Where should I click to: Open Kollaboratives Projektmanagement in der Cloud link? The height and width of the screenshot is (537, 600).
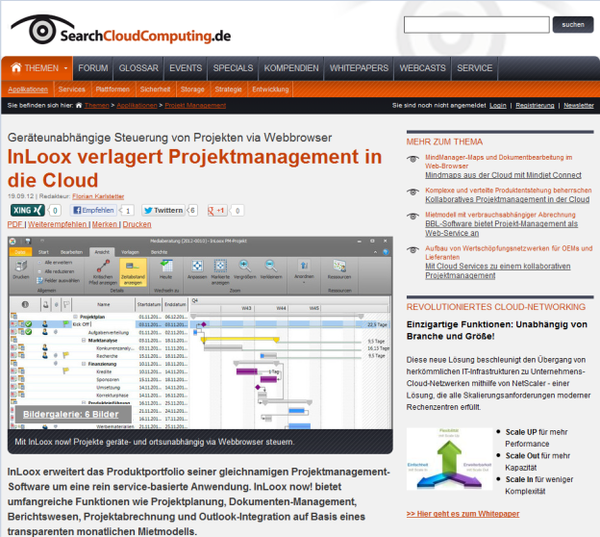coord(507,199)
